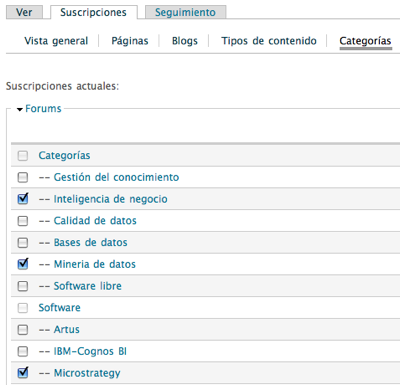Open the Páginas sub-tab
The width and height of the screenshot is (400, 385).
130,41
